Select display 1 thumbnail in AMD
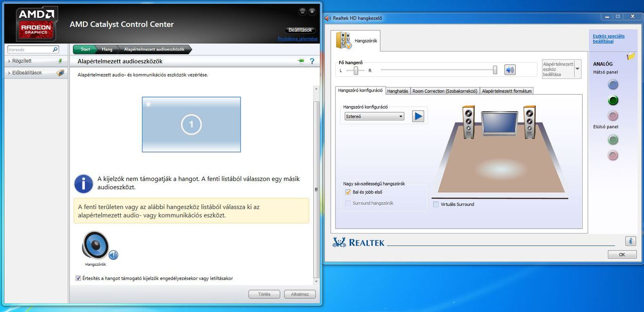The image size is (644, 312). (191, 124)
